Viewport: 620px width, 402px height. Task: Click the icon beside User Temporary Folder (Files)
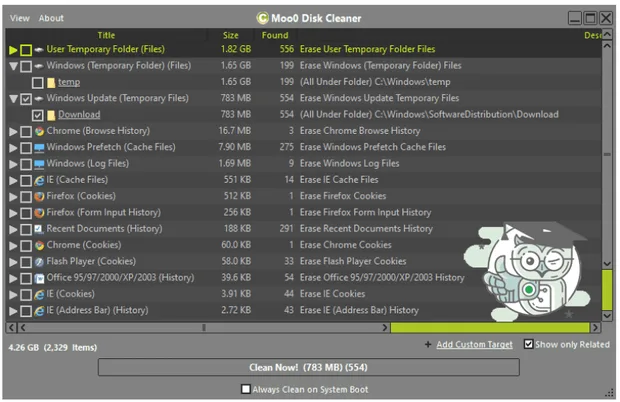39,50
